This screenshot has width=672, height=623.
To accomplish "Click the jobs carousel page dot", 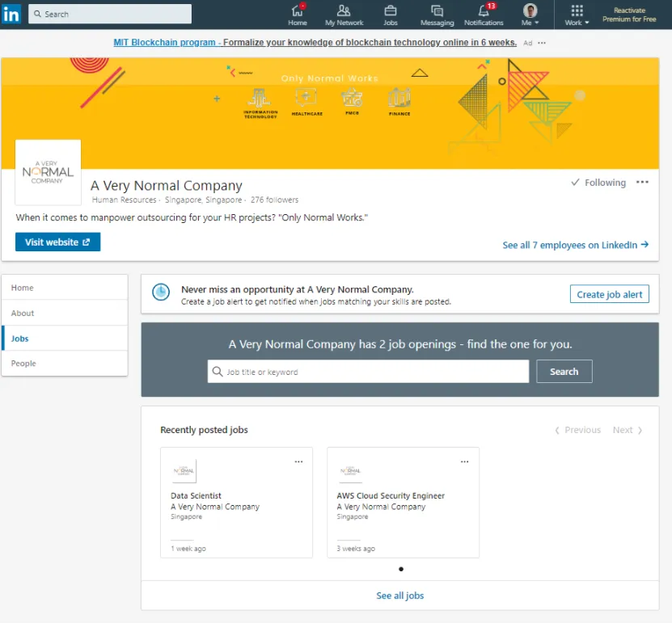I will 401,569.
